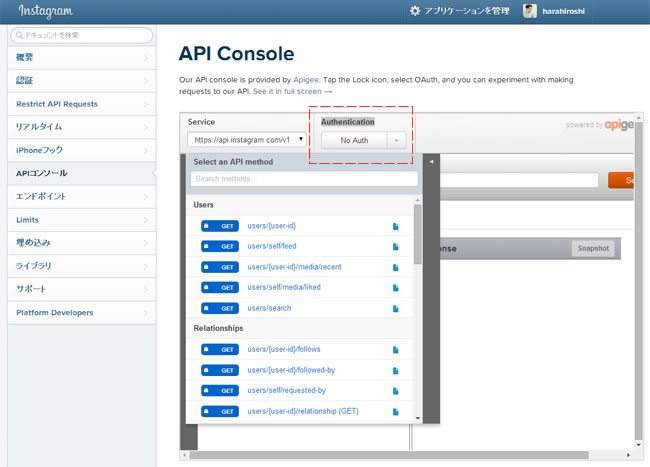Open docs icon for users/{user-id}/media/recent

[395, 267]
